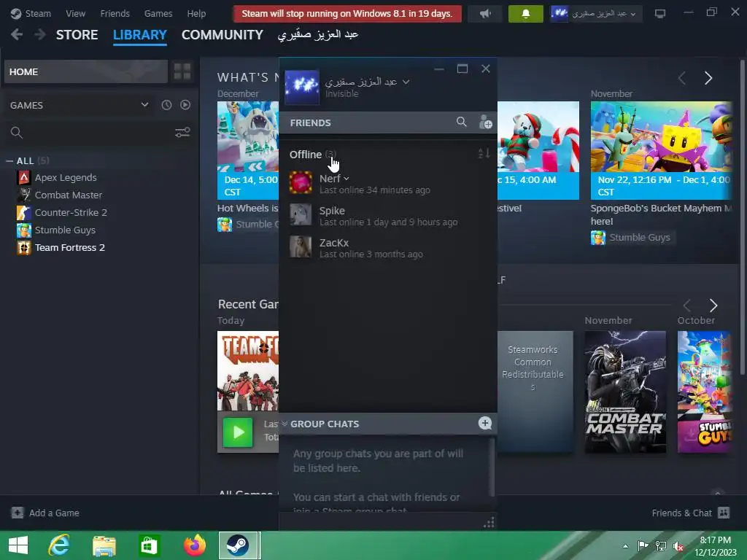This screenshot has width=747, height=560.
Task: Open the Help menu
Action: [196, 13]
